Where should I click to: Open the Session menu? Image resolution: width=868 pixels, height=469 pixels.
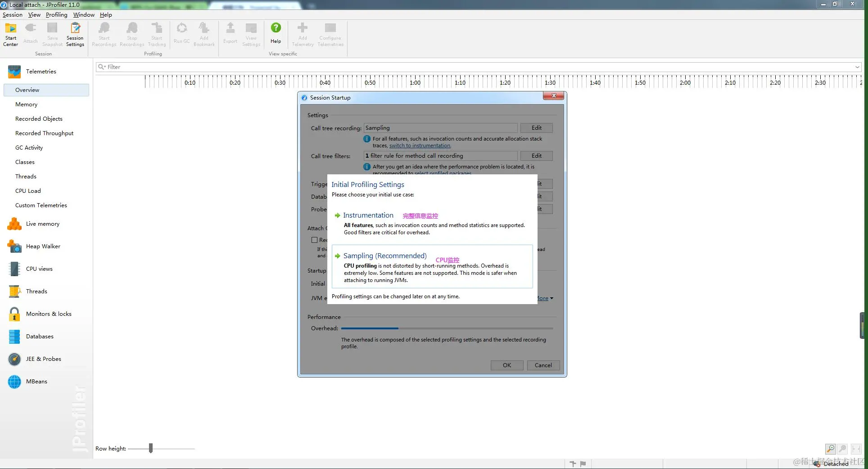click(x=12, y=14)
